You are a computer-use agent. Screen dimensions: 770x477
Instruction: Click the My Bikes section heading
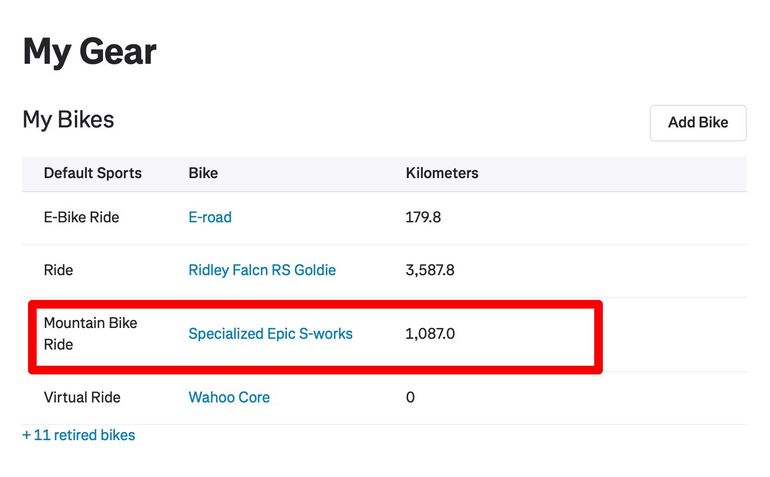click(68, 120)
